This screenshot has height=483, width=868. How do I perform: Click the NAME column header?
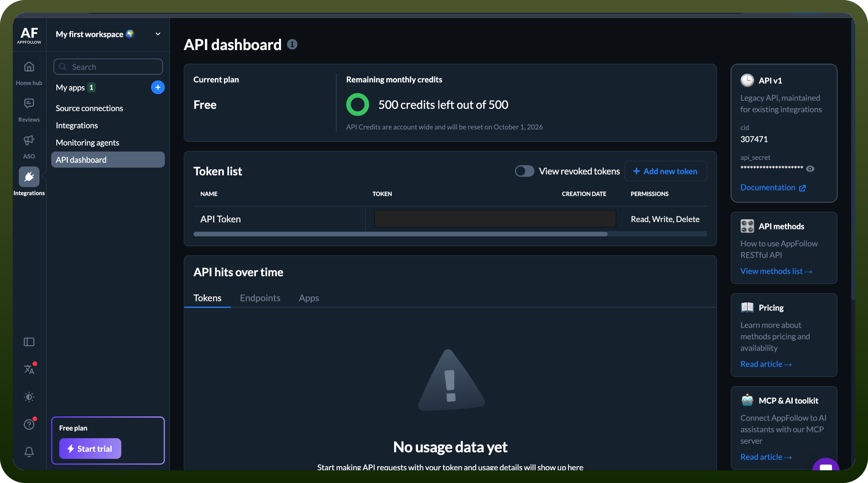click(x=209, y=194)
